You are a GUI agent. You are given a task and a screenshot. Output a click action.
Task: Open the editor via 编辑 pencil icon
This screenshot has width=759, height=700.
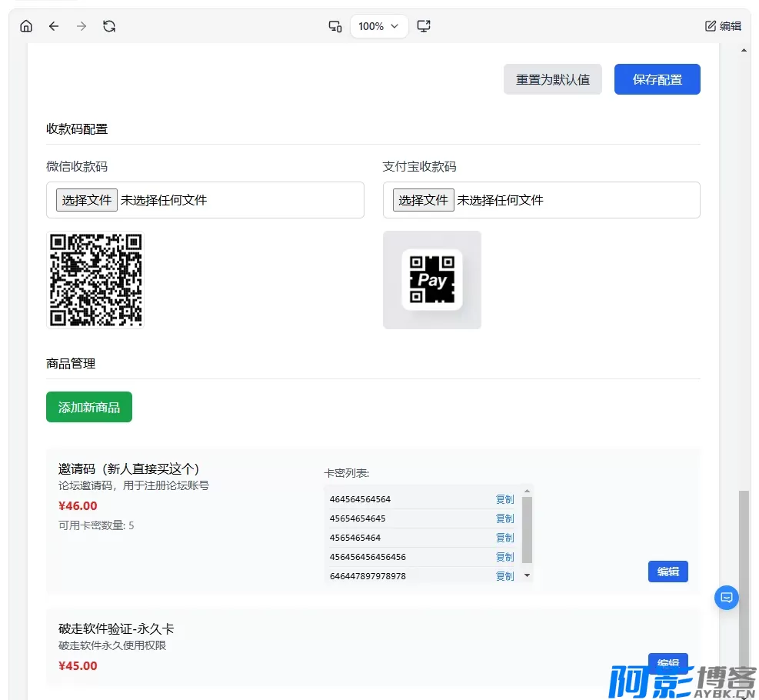[x=723, y=26]
